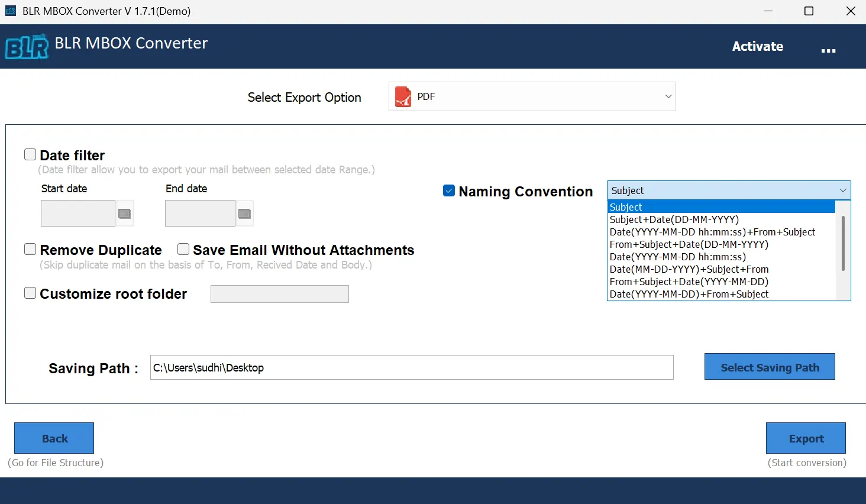This screenshot has width=866, height=504.
Task: Open the Start date calendar picker
Action: [x=124, y=213]
